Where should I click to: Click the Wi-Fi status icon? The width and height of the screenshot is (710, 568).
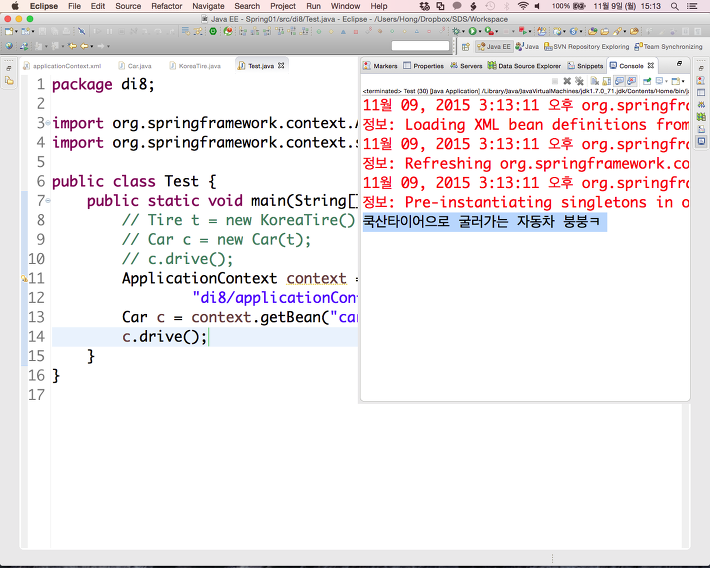coord(523,6)
